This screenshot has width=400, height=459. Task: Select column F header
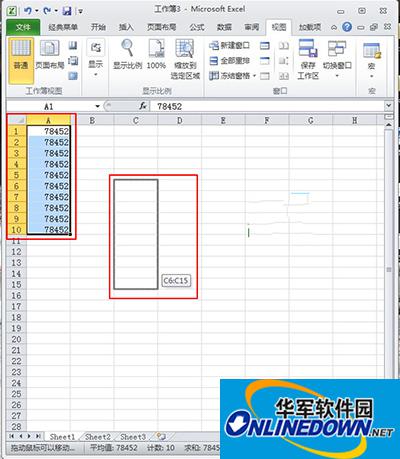pos(267,120)
